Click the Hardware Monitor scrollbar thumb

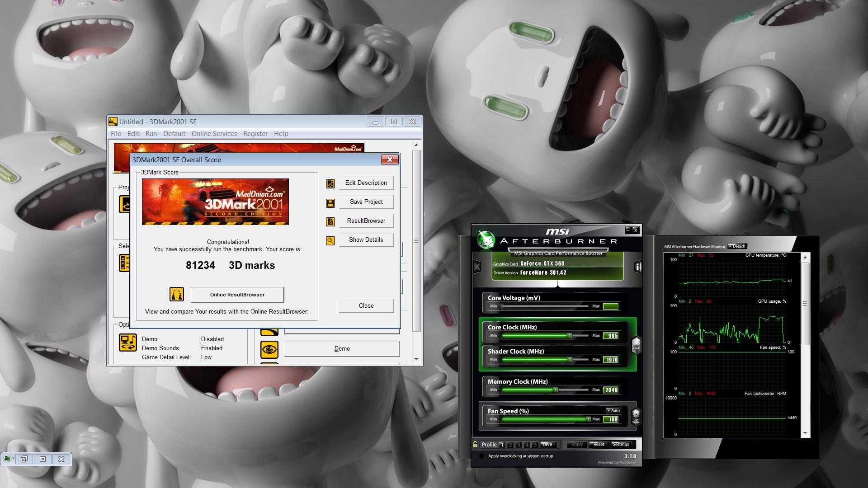point(805,304)
